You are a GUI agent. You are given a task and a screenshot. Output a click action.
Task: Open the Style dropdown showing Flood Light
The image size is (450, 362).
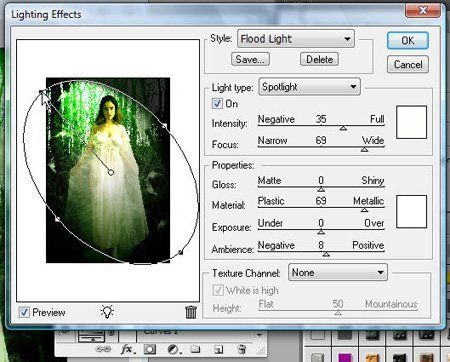296,39
